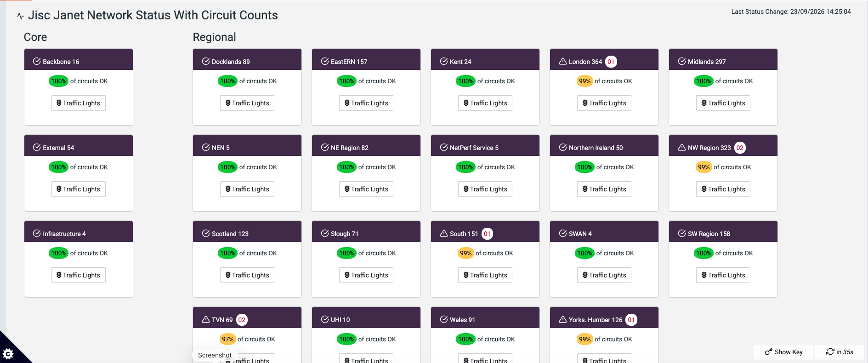Open Traffic Lights for NEN
The image size is (868, 363).
(x=247, y=189)
